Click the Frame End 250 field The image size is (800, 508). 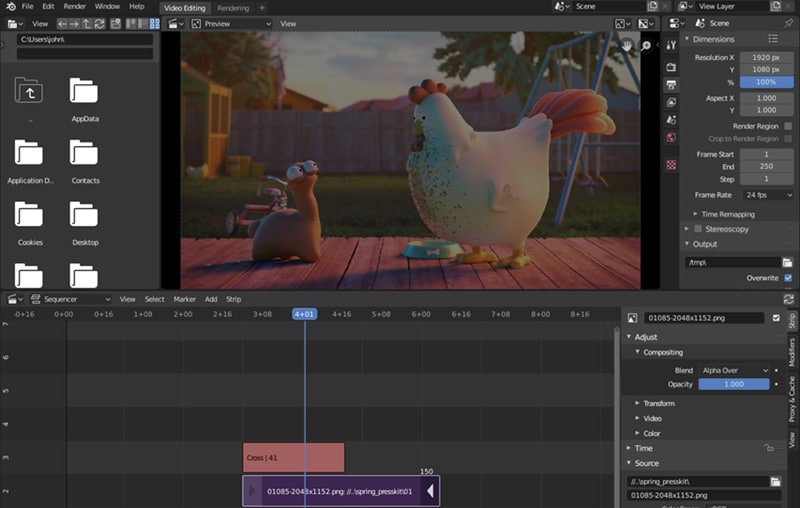pyautogui.click(x=766, y=166)
